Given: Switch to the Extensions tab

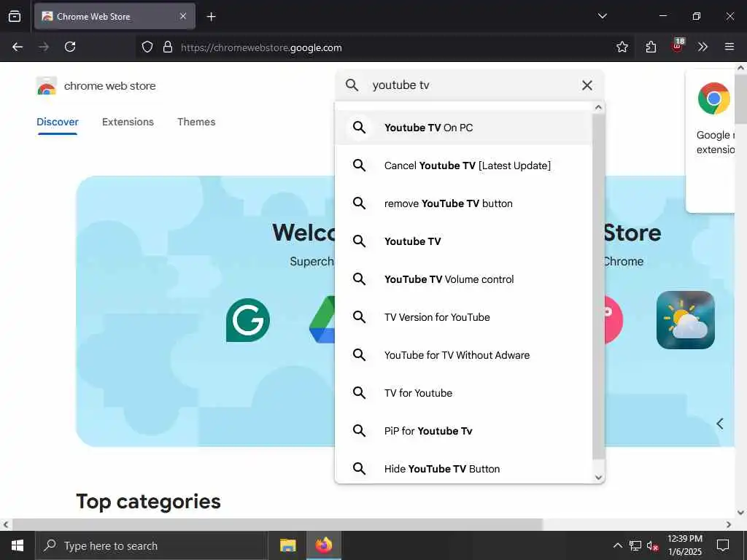Looking at the screenshot, I should pyautogui.click(x=128, y=122).
